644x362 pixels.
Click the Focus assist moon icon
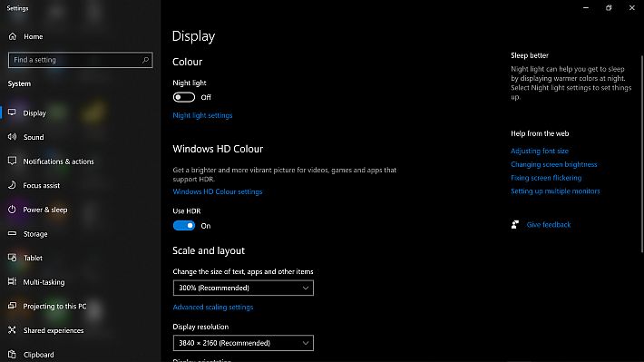point(13,185)
